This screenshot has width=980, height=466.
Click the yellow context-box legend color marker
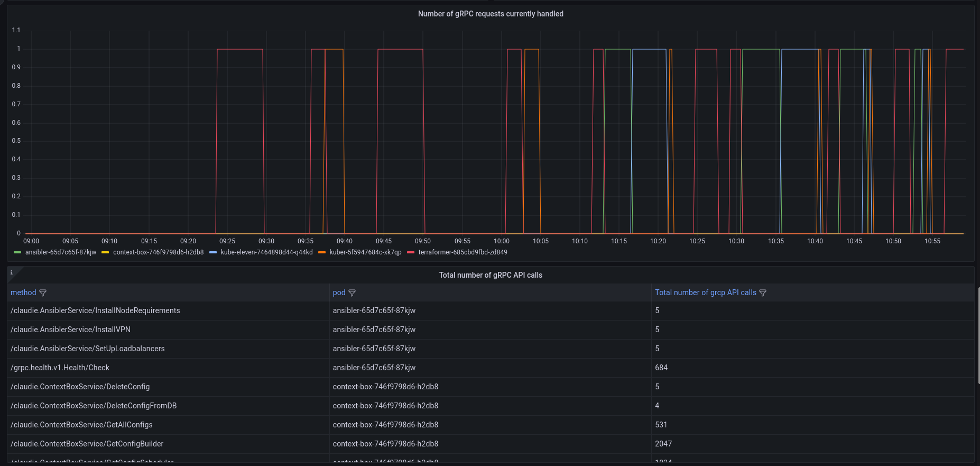[105, 252]
